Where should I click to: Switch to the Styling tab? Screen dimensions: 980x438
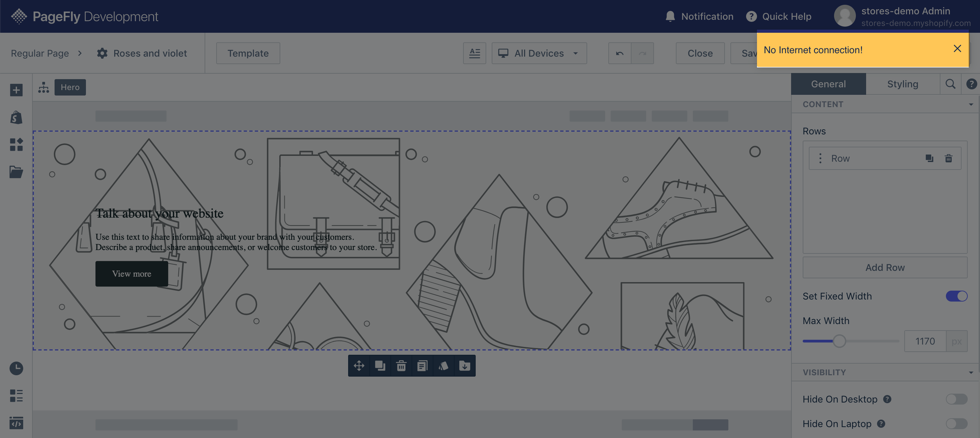[x=903, y=84]
